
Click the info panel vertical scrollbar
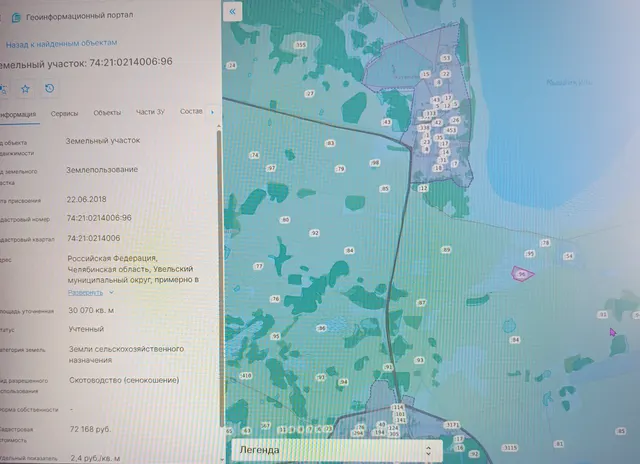(x=220, y=278)
